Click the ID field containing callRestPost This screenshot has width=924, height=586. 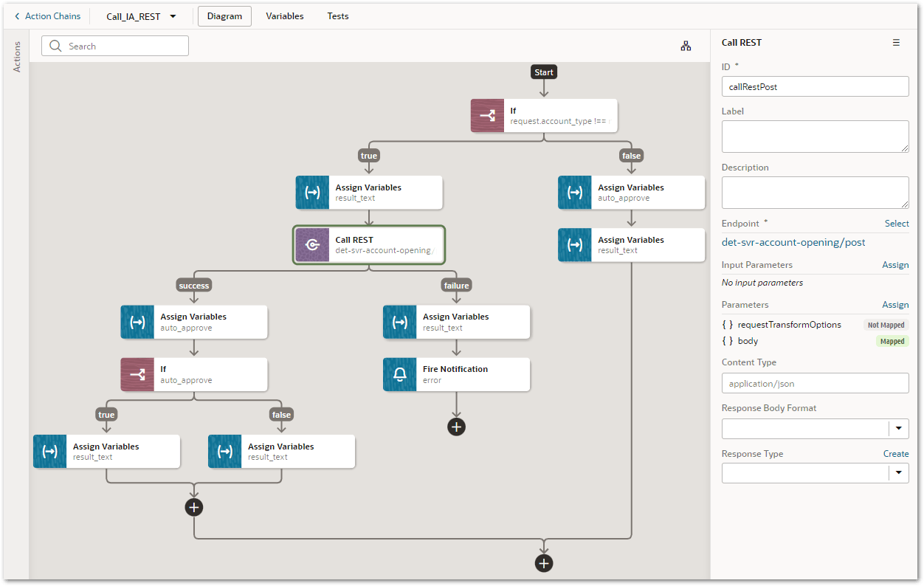815,86
